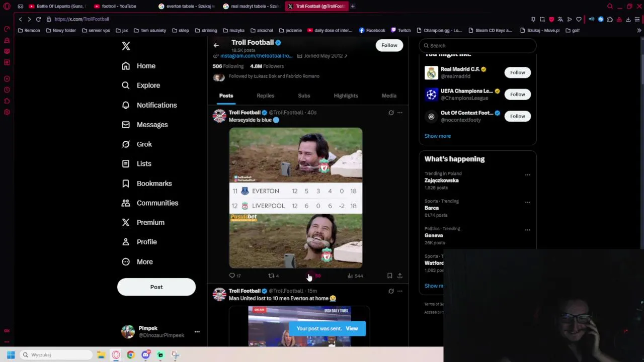Bookmark Merseyside is blue post
The width and height of the screenshot is (644, 362).
(389, 276)
